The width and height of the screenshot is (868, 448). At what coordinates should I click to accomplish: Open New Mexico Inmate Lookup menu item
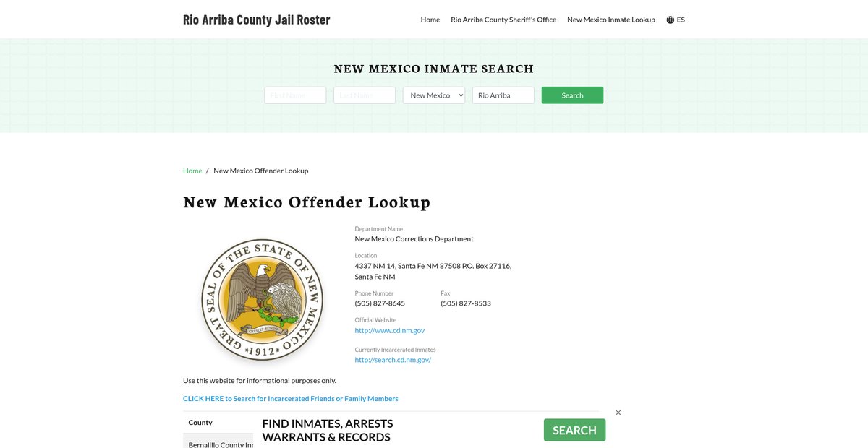coord(611,20)
